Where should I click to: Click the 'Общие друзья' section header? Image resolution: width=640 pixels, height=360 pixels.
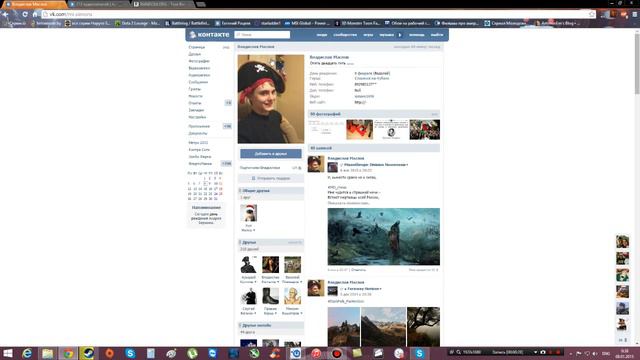pos(271,191)
